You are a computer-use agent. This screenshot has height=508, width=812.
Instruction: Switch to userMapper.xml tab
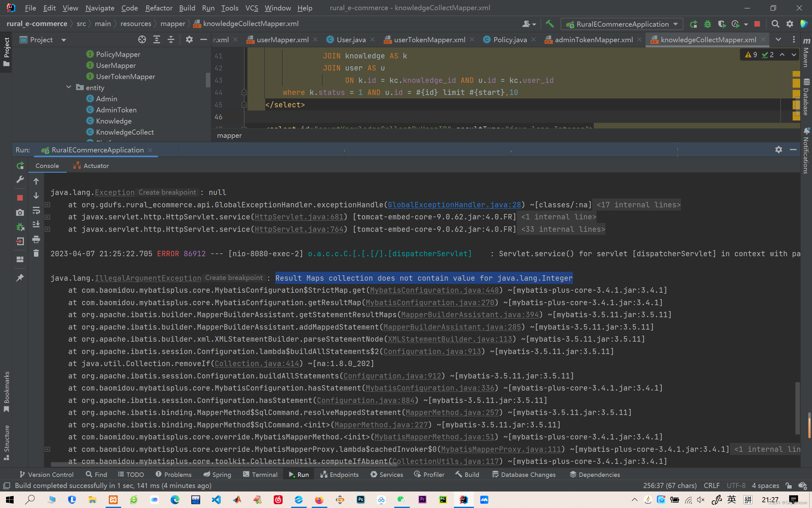283,40
